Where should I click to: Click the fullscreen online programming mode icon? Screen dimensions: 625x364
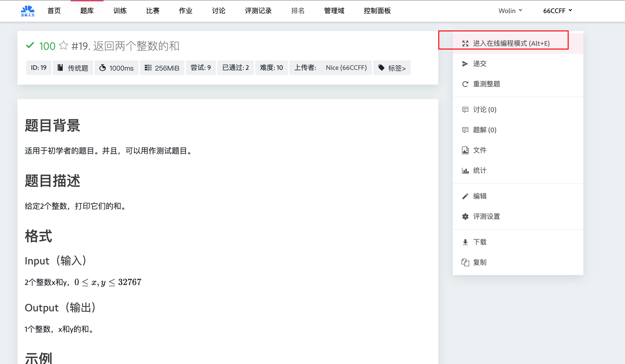pyautogui.click(x=465, y=44)
